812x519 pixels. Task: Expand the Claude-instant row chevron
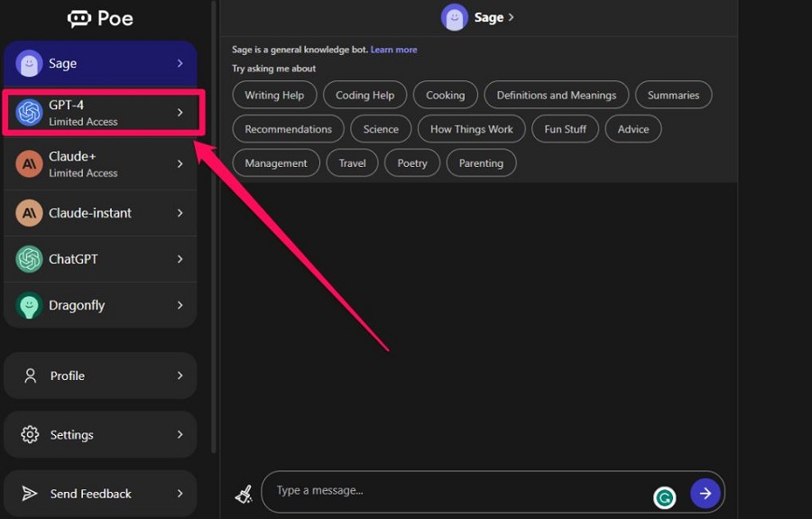point(180,213)
